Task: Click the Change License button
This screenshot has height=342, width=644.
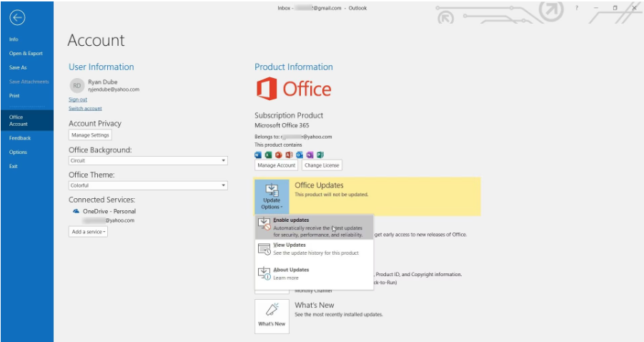Action: 322,165
